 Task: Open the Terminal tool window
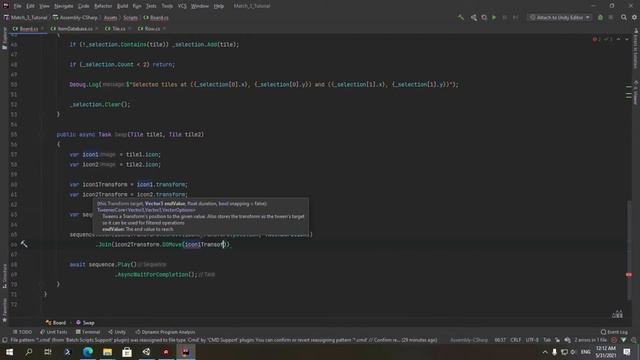click(88, 332)
